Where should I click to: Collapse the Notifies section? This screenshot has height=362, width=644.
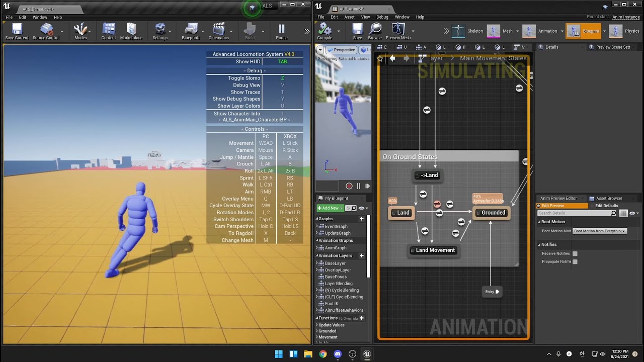click(539, 245)
